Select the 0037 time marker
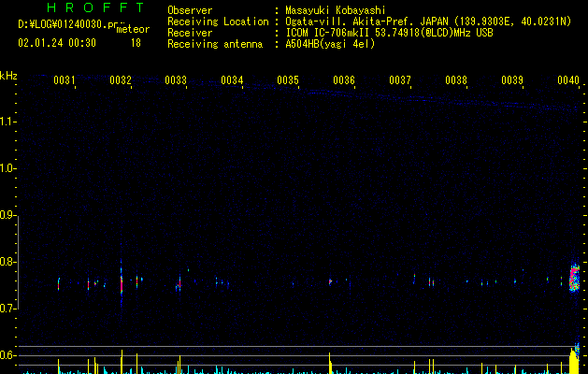 pyautogui.click(x=400, y=79)
